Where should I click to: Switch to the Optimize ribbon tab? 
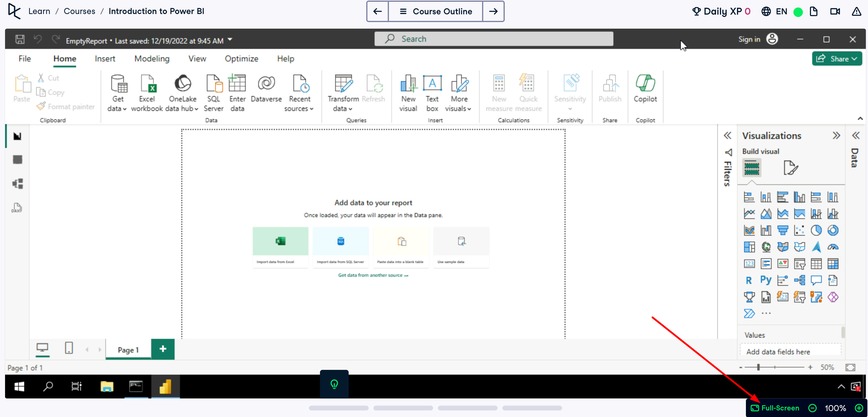[x=241, y=58]
